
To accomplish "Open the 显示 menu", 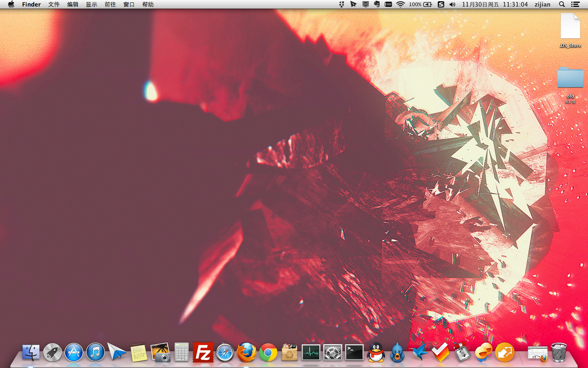I will (91, 4).
